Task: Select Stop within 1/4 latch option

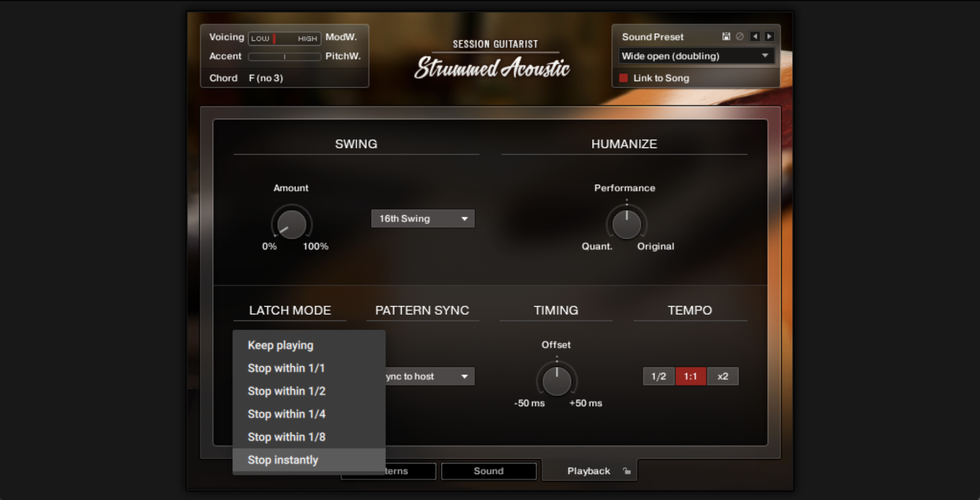Action: tap(286, 414)
